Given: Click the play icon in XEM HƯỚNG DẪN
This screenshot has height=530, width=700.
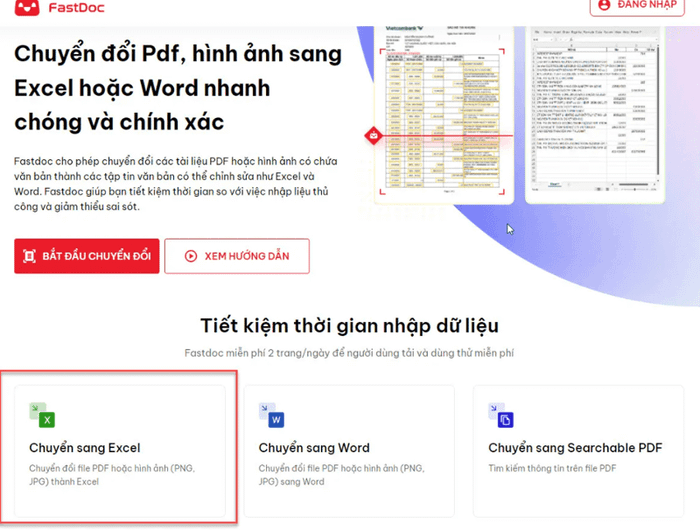Looking at the screenshot, I should (191, 256).
